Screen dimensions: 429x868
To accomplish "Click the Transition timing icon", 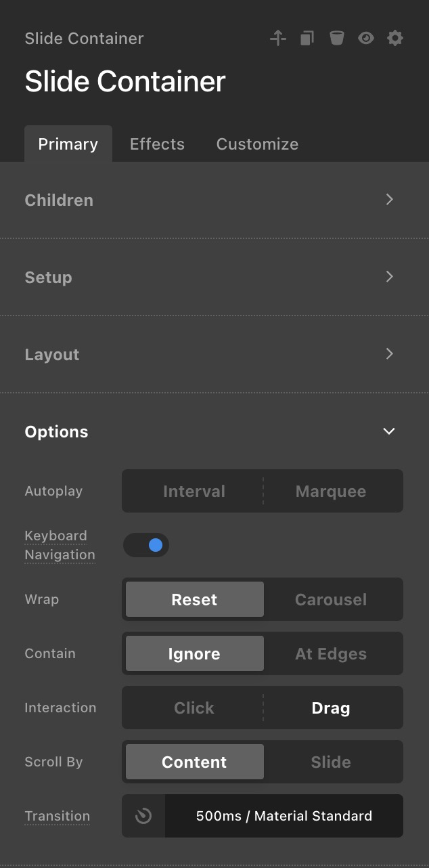I will tap(143, 816).
